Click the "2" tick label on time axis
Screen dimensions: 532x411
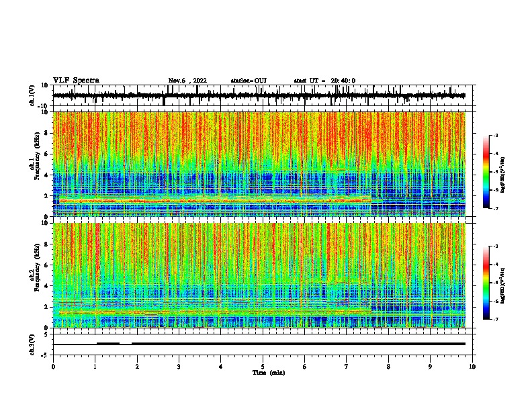[x=137, y=367]
